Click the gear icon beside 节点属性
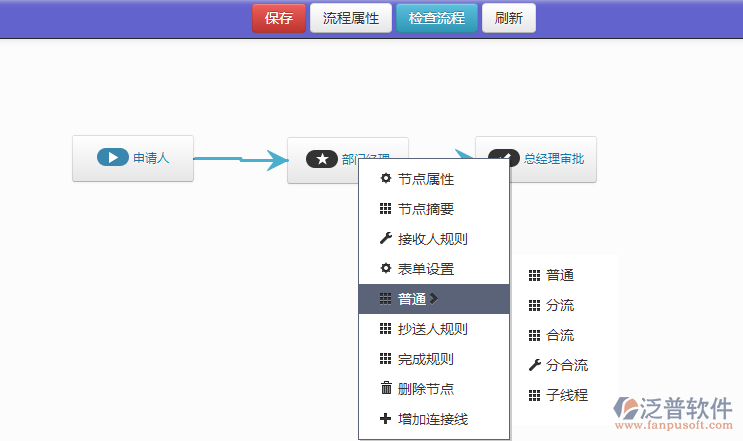This screenshot has width=743, height=441. 386,178
